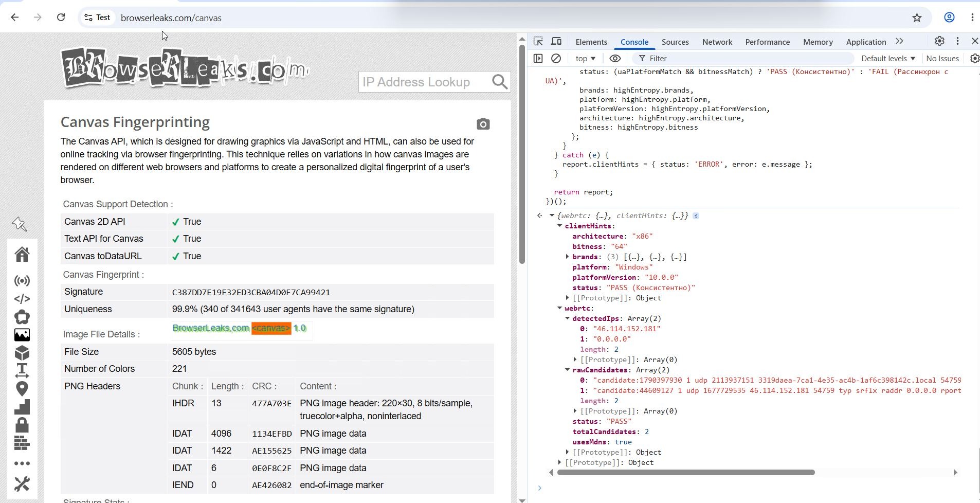Expand the brands array in clientHints

click(568, 257)
